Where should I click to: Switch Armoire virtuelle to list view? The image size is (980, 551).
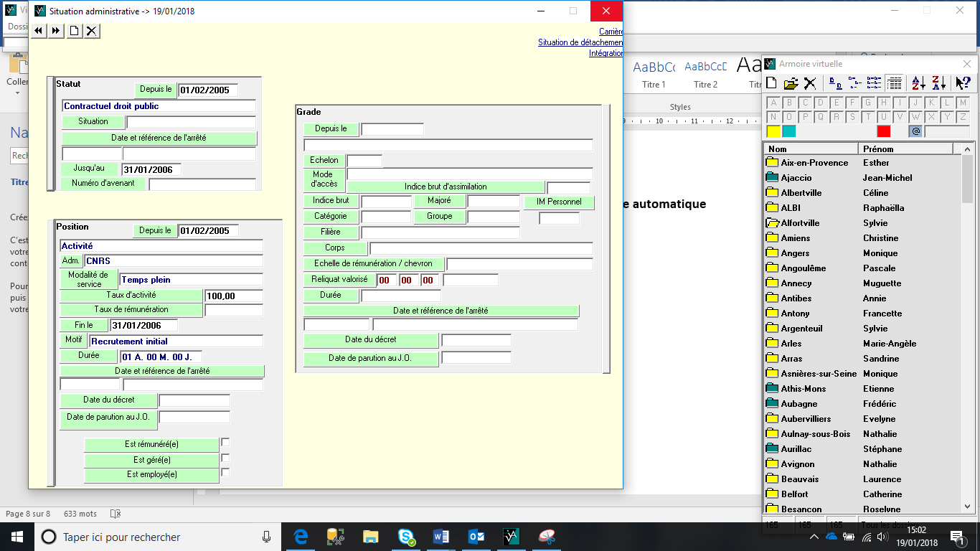(874, 83)
